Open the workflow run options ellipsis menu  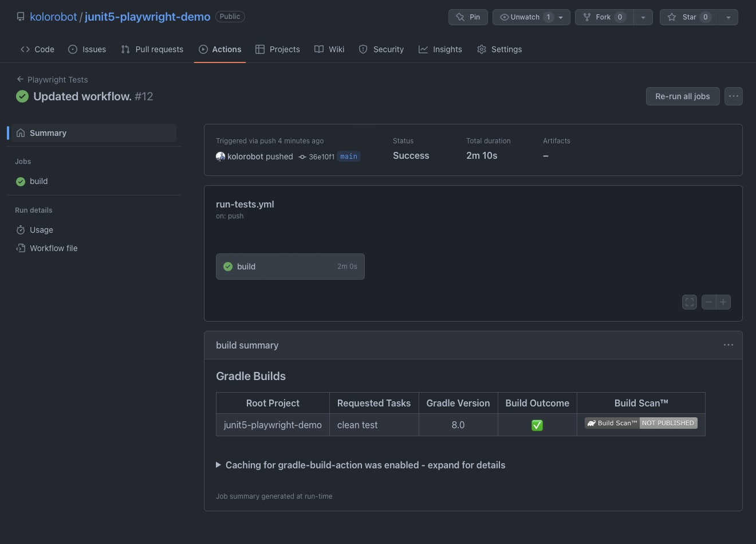tap(734, 96)
